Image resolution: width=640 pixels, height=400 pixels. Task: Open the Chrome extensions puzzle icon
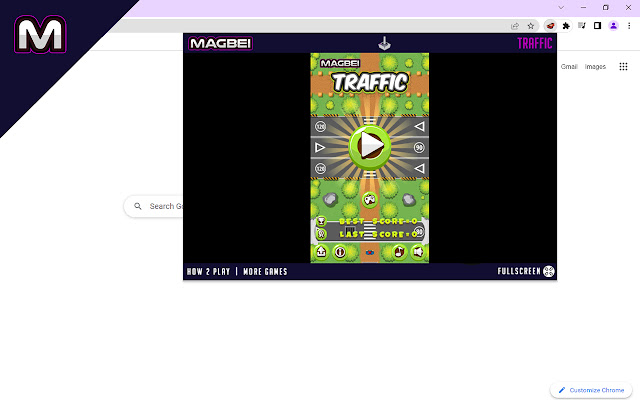(x=566, y=26)
